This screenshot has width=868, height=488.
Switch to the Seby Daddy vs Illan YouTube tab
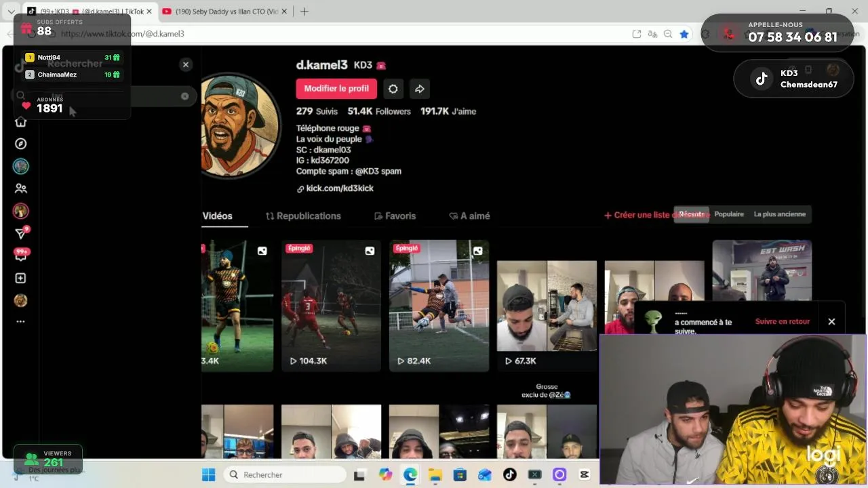click(x=225, y=12)
